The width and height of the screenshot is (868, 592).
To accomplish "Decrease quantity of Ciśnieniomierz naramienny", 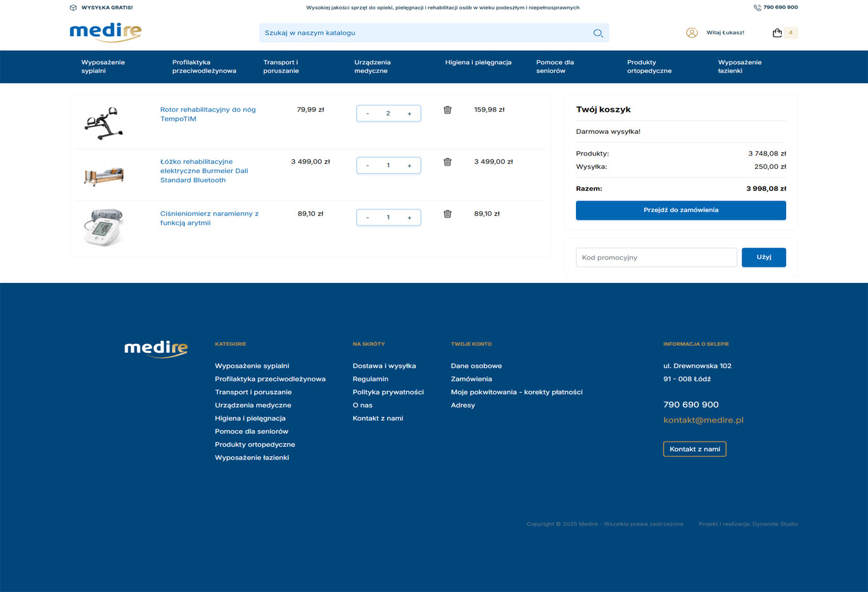I will 368,218.
